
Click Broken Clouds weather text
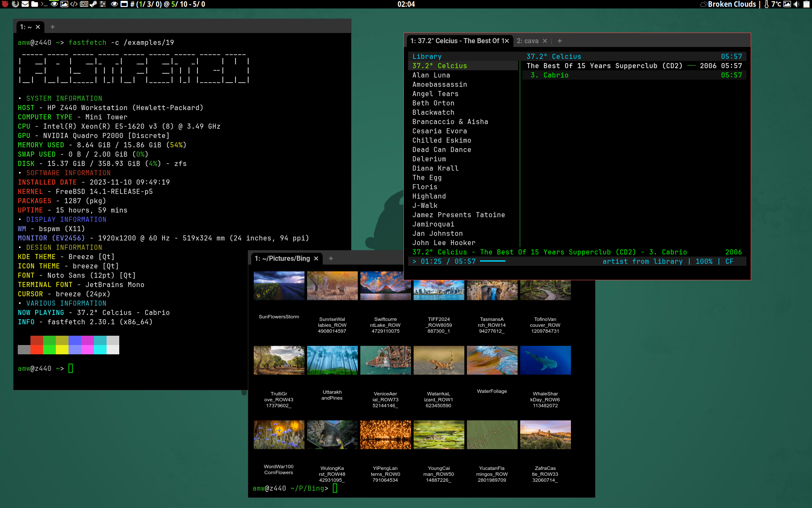pyautogui.click(x=732, y=4)
